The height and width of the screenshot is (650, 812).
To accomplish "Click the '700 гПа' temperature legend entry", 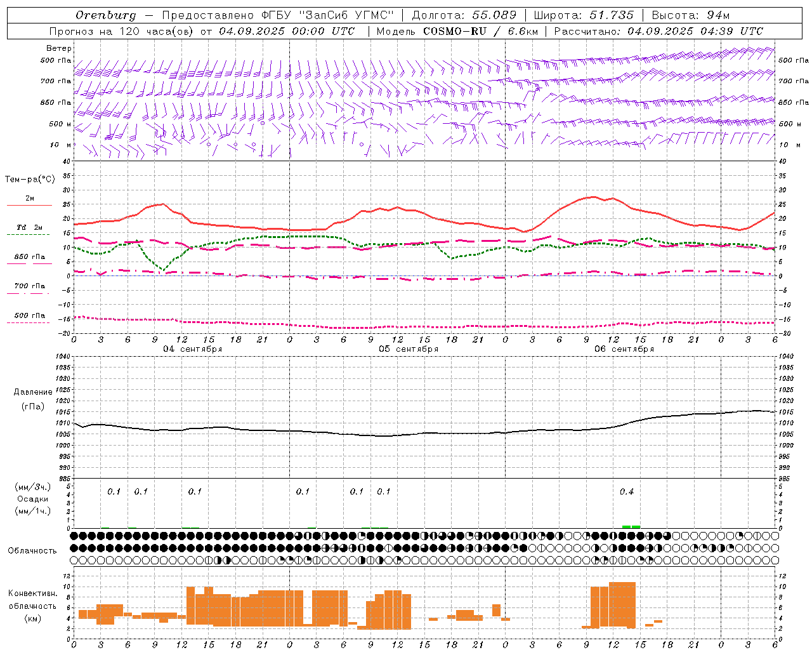I will [x=30, y=286].
